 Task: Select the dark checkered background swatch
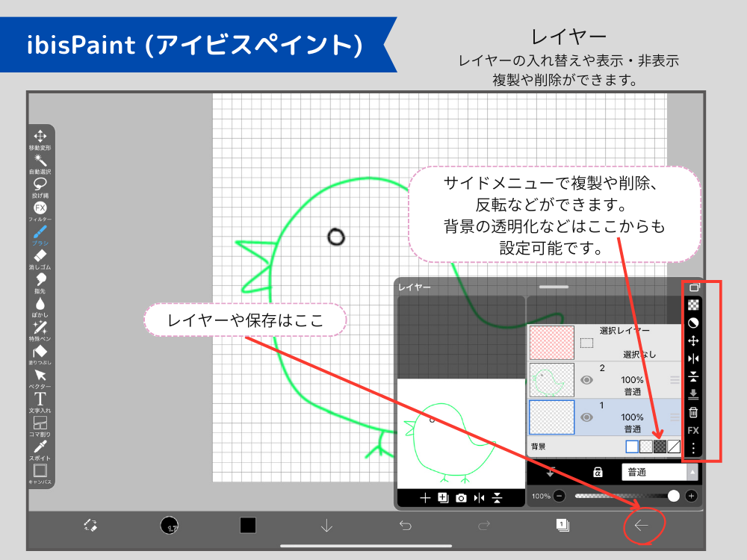[x=660, y=447]
